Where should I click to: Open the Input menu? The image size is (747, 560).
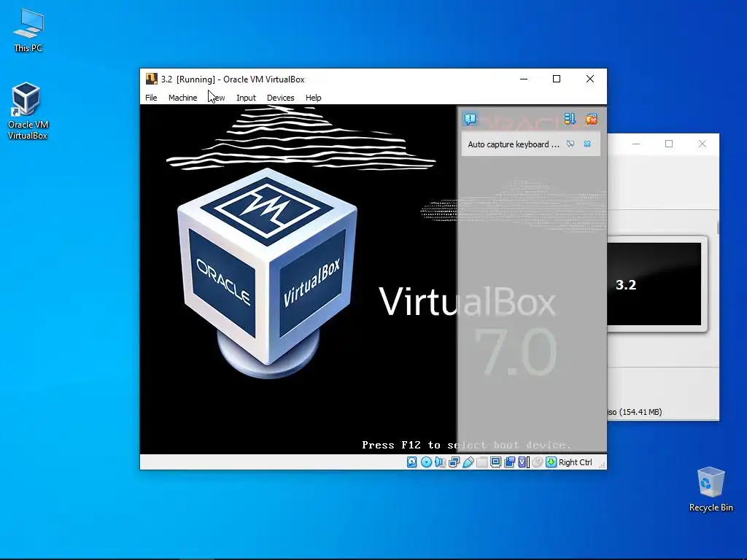pos(246,98)
